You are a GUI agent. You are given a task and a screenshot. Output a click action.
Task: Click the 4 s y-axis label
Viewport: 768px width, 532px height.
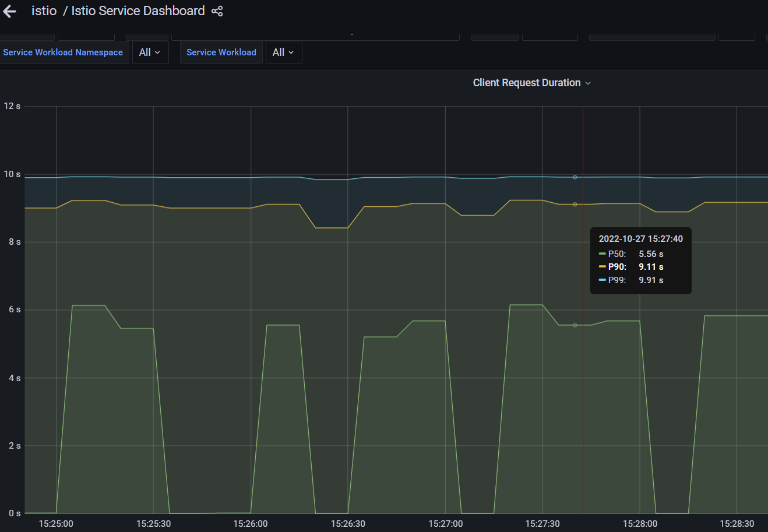point(15,378)
